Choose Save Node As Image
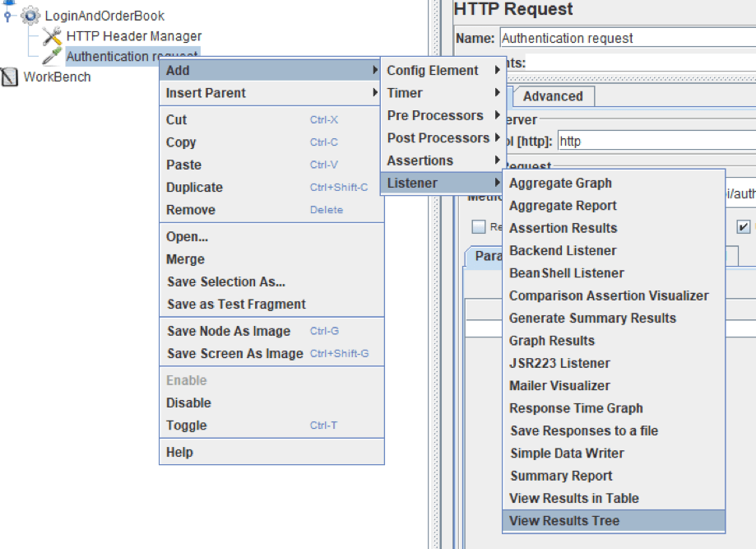 271,331
